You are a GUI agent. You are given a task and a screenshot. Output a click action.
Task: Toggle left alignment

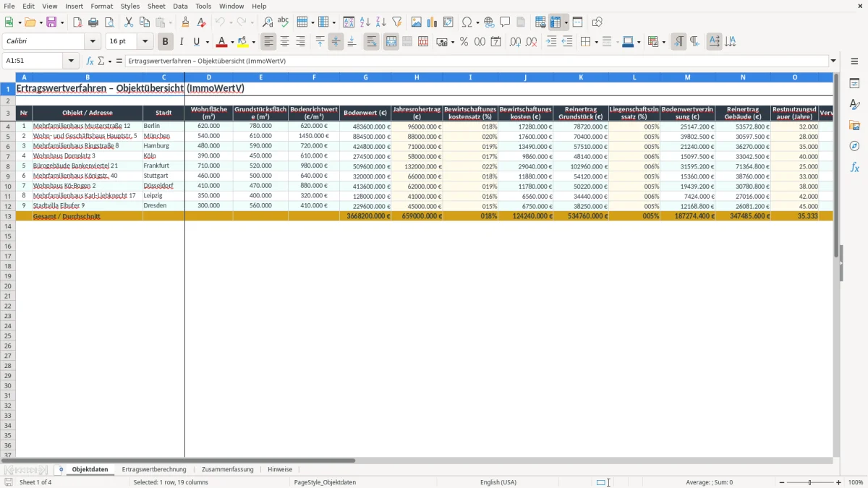point(269,42)
